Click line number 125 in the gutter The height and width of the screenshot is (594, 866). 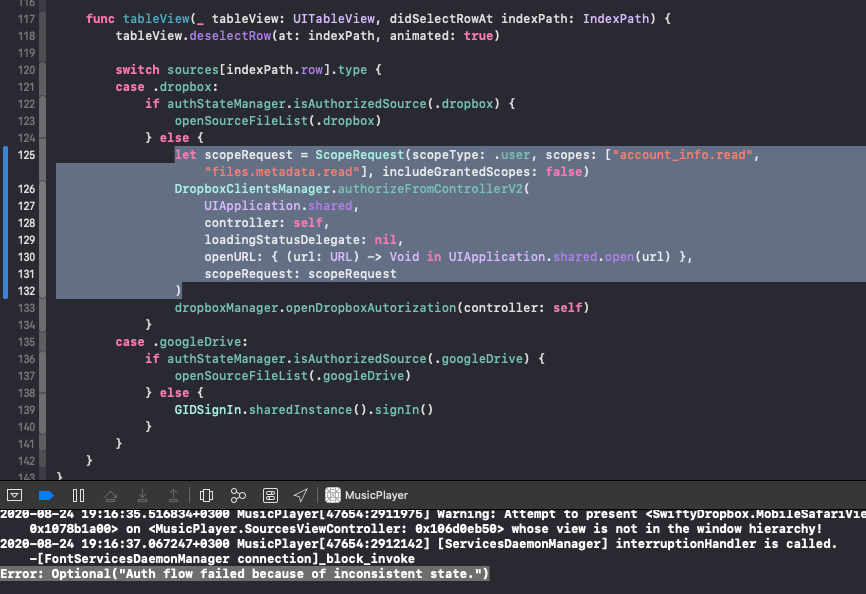coord(26,155)
